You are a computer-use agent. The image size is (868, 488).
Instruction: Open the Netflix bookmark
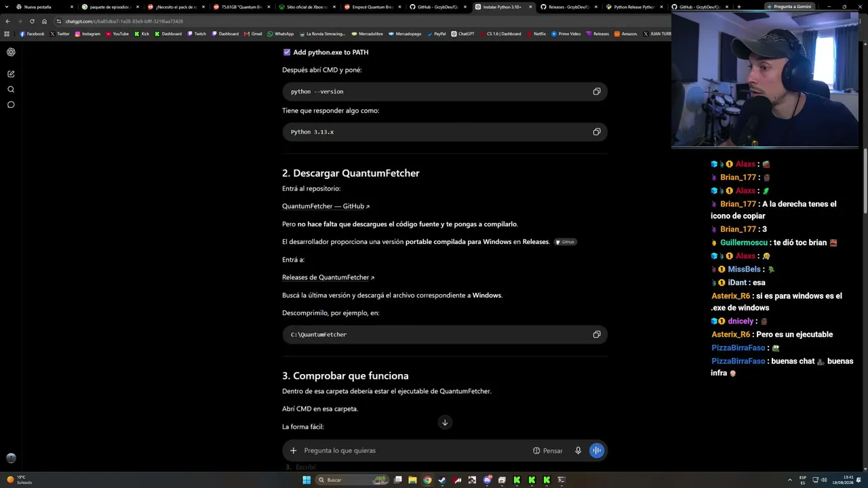pos(536,34)
